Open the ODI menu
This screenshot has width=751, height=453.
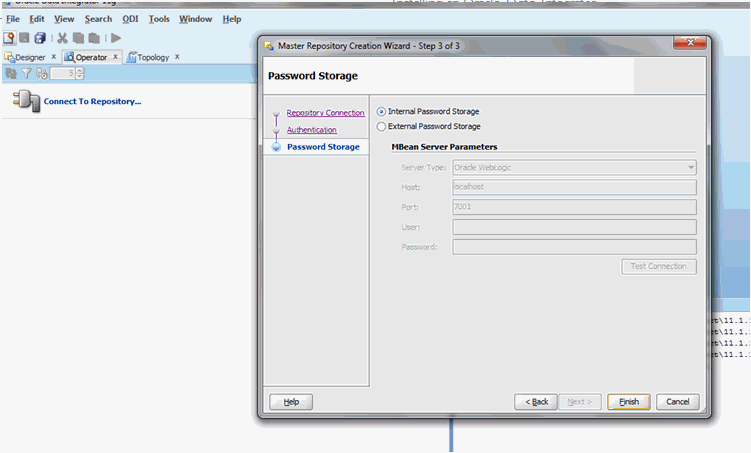pos(130,19)
